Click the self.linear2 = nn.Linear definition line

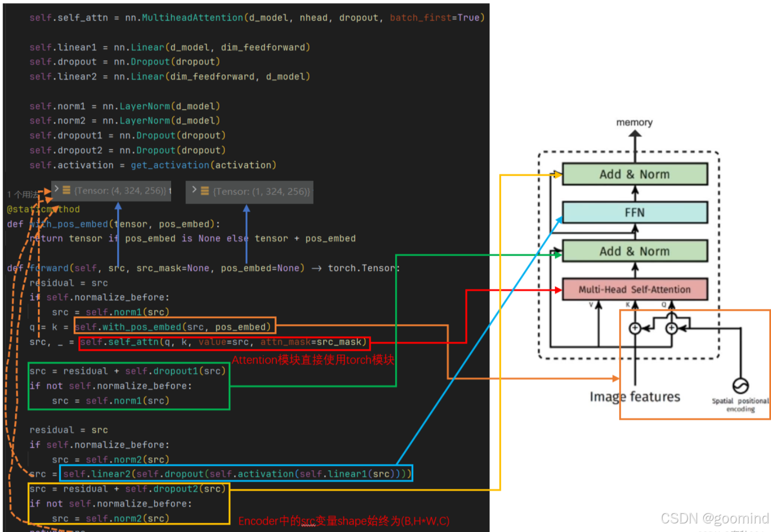pyautogui.click(x=170, y=77)
